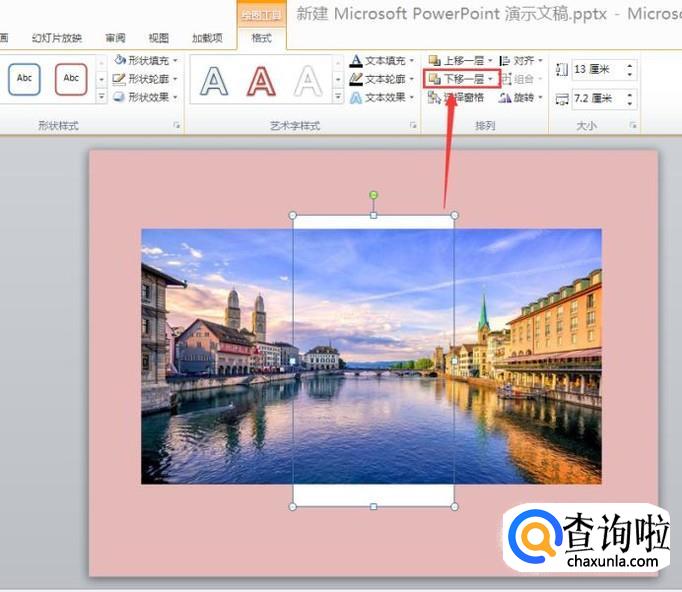This screenshot has height=592, width=682.
Task: Click the 下移一层 send backward button
Action: click(456, 79)
